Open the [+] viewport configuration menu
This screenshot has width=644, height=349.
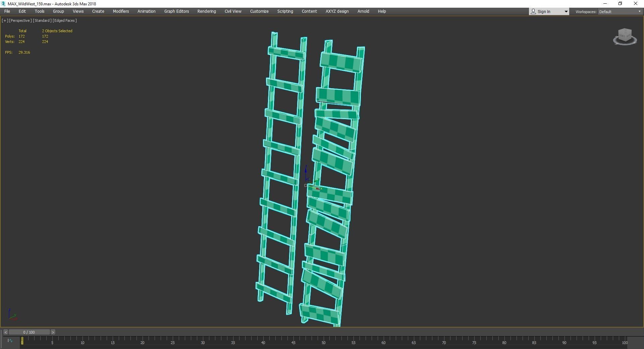(x=4, y=20)
